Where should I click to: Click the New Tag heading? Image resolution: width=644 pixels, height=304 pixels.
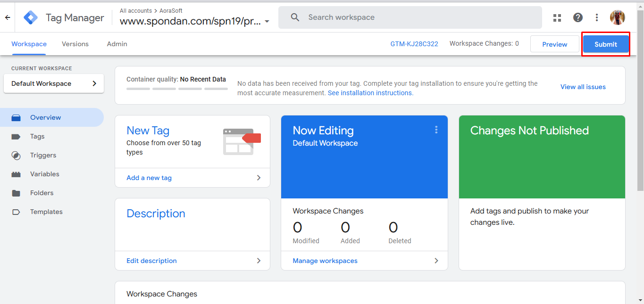tap(148, 131)
